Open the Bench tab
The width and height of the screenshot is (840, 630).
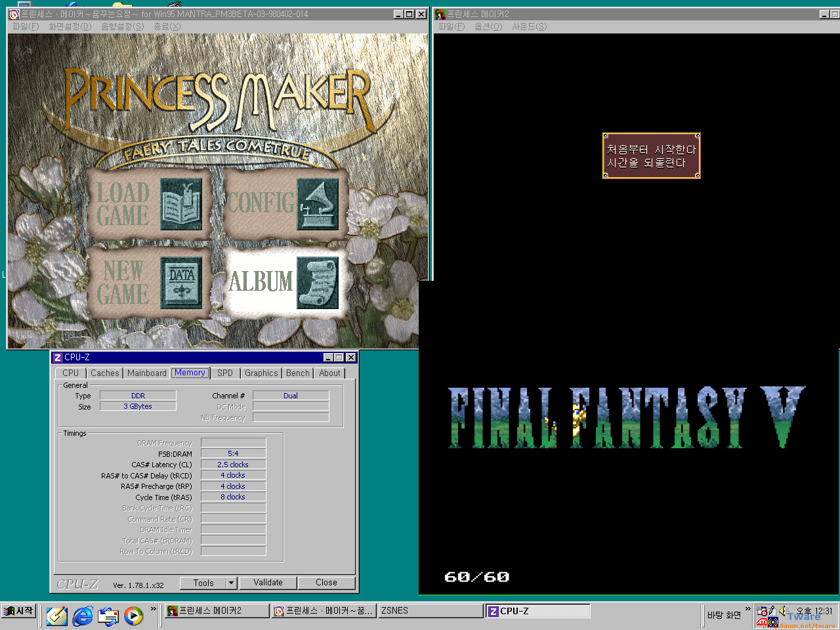298,373
